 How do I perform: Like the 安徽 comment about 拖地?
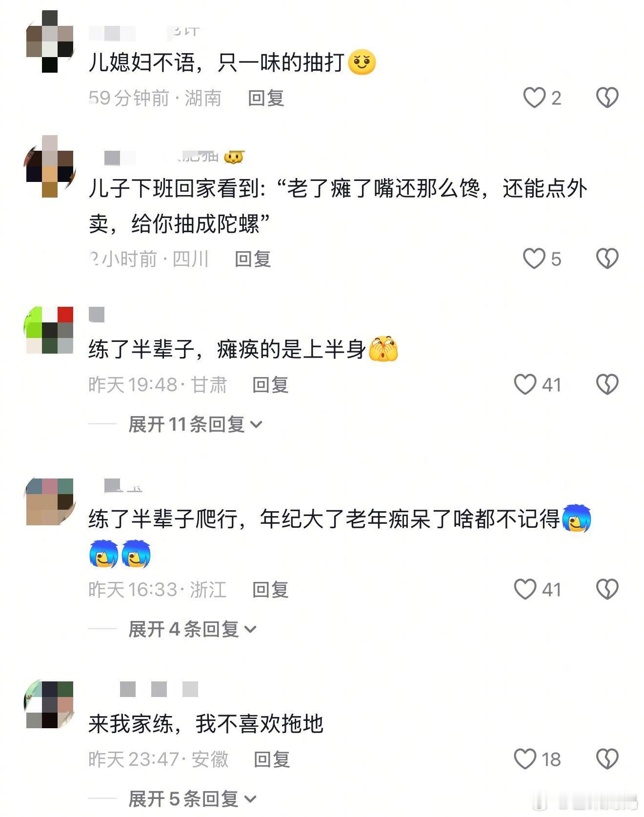(525, 759)
